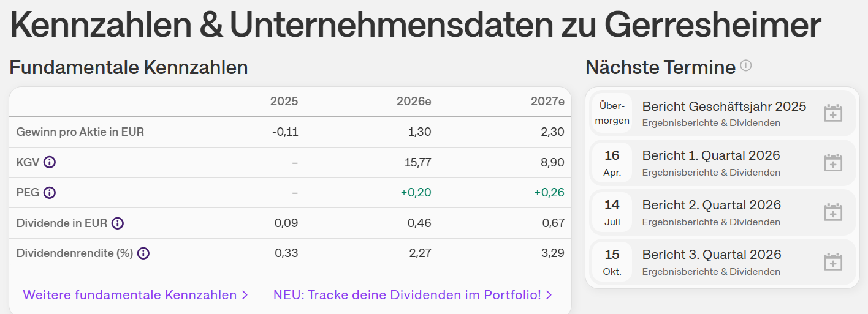Click the 2025 column header
The height and width of the screenshot is (314, 868).
284,102
